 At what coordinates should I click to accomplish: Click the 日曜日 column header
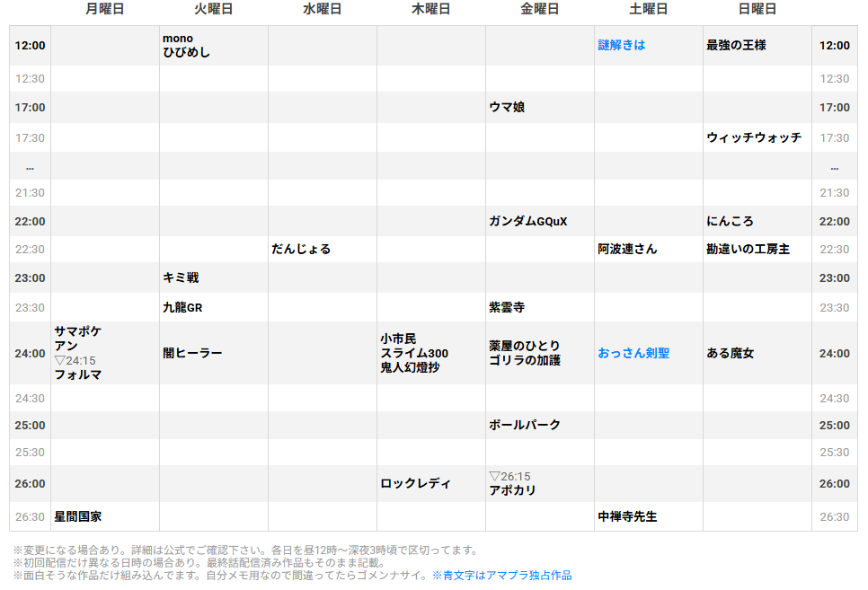tap(757, 9)
